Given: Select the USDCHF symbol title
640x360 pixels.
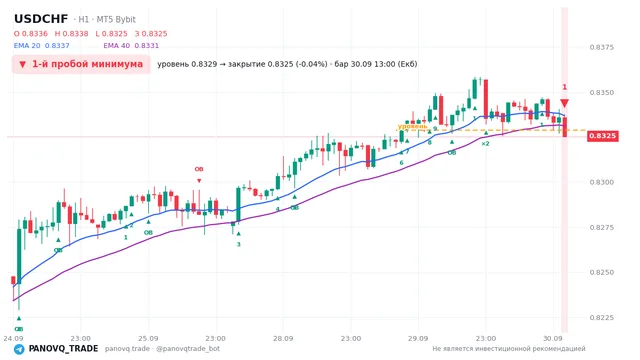Looking at the screenshot, I should click(x=41, y=19).
